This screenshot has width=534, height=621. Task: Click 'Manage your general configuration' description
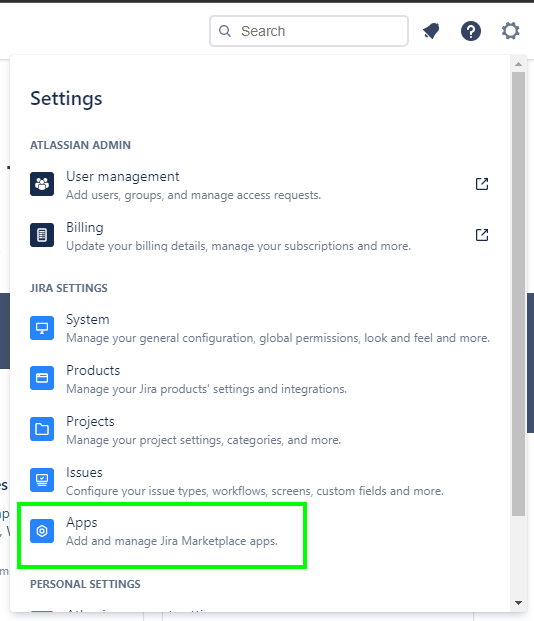click(278, 338)
